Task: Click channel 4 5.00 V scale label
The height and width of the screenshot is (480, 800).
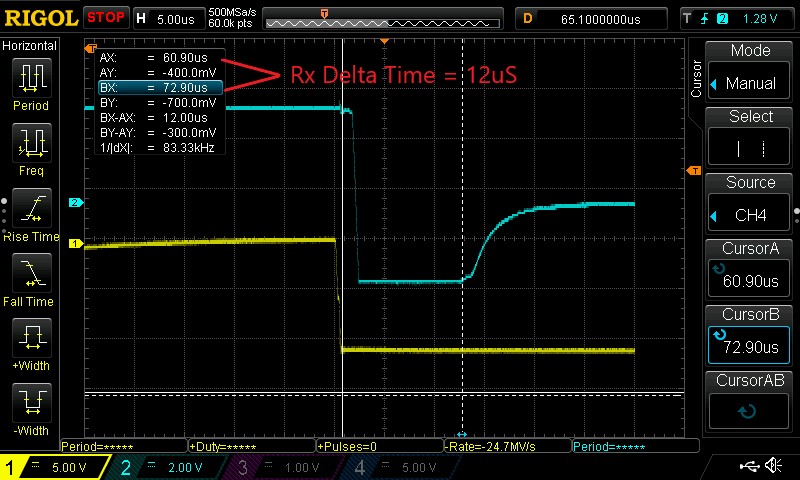Action: click(418, 467)
